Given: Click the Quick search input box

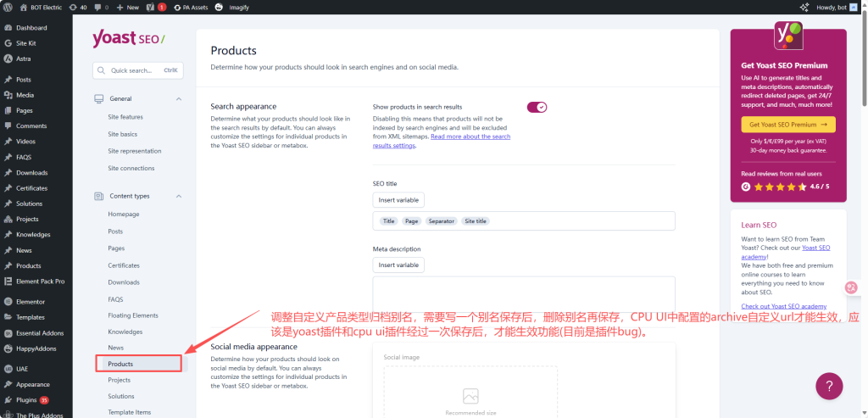Looking at the screenshot, I should click(x=137, y=70).
